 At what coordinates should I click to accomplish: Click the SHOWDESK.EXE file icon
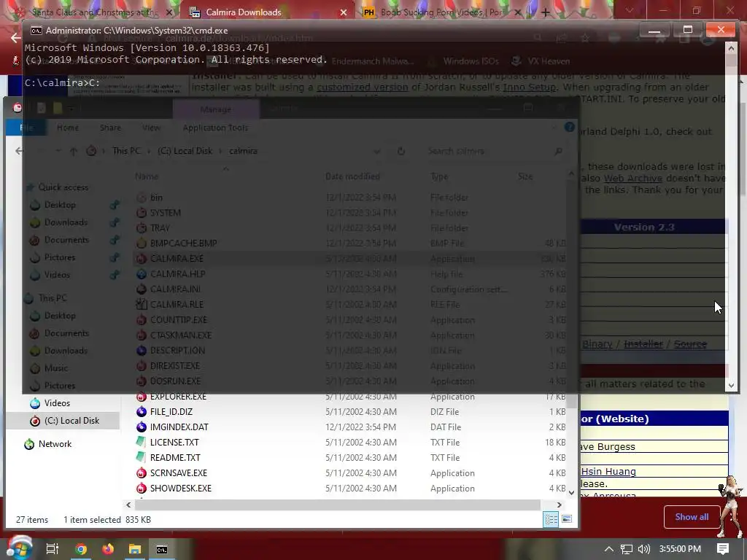click(141, 488)
